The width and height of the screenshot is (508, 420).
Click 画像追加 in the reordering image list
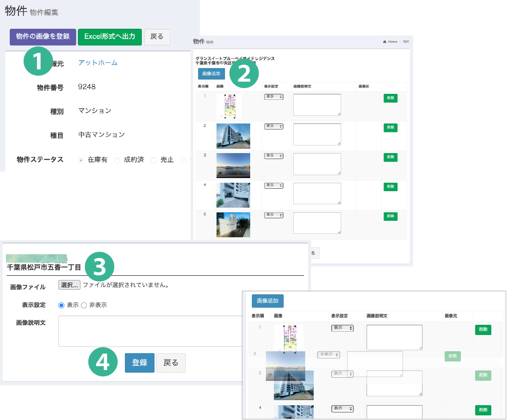(268, 301)
